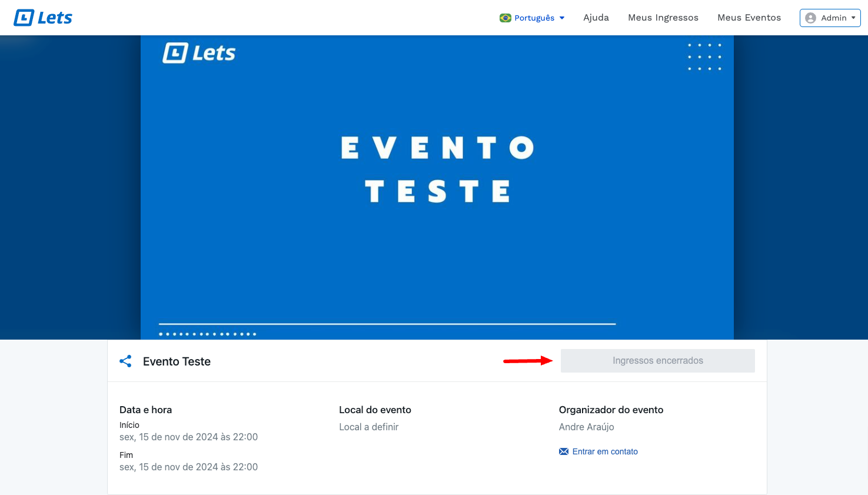Open the Entrar em contato link

pyautogui.click(x=604, y=451)
